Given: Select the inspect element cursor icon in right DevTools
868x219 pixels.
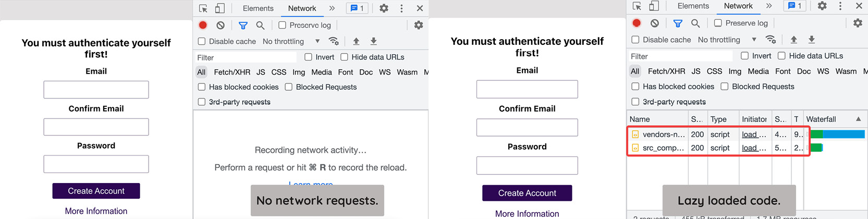Looking at the screenshot, I should tap(637, 6).
